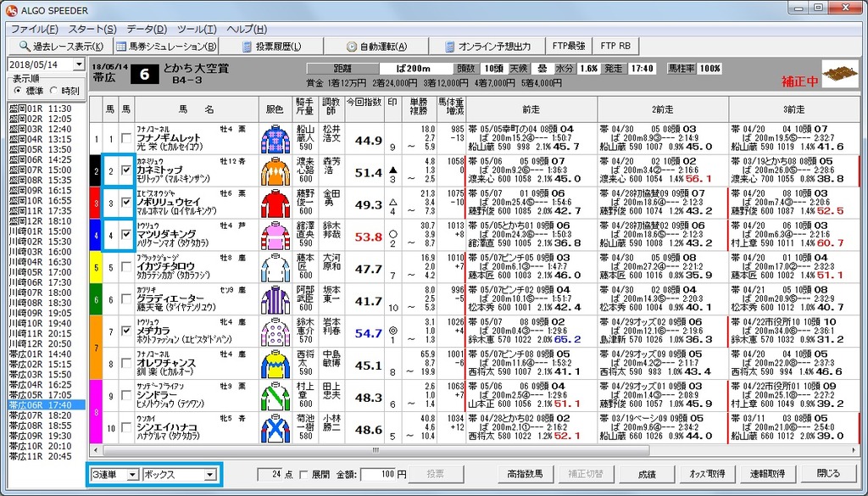This screenshot has width=868, height=496.
Task: Open オンライン予想出力 prediction output
Action: (487, 46)
